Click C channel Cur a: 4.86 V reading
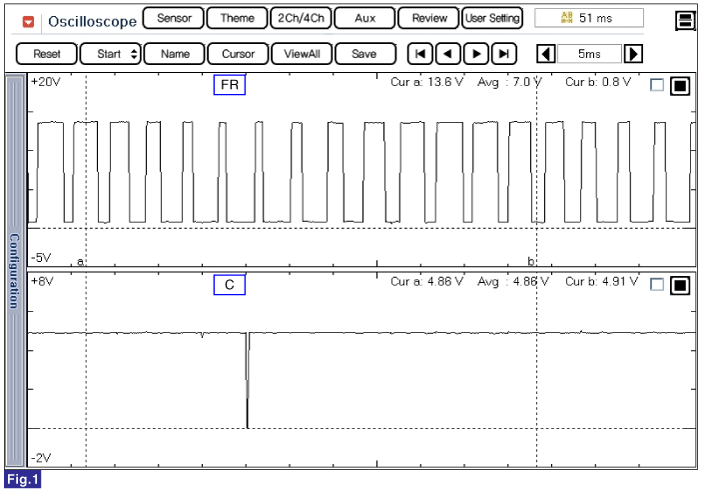Image resolution: width=701 pixels, height=492 pixels. pos(427,282)
